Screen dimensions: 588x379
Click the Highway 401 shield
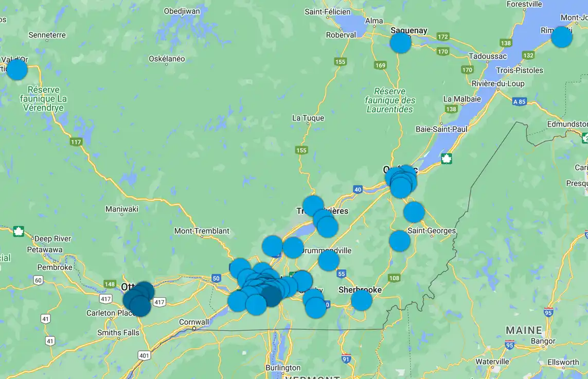click(x=144, y=355)
